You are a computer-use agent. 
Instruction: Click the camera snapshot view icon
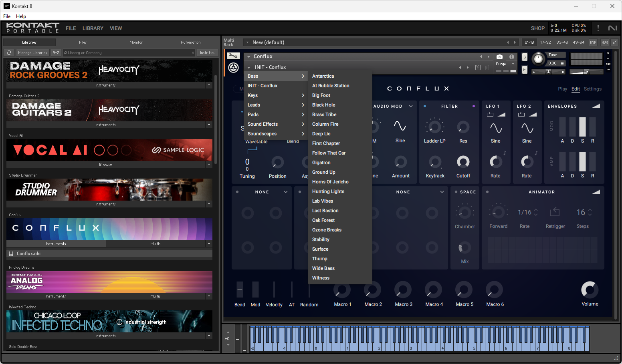tap(499, 57)
